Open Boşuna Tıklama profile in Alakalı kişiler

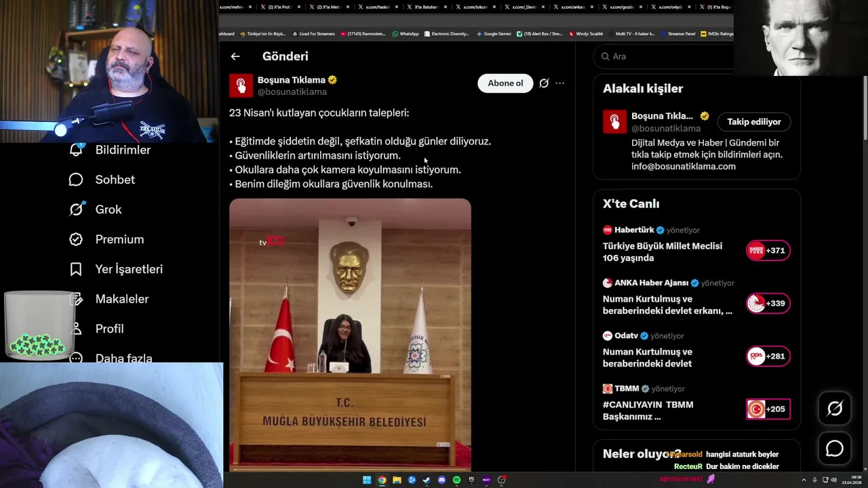[662, 116]
